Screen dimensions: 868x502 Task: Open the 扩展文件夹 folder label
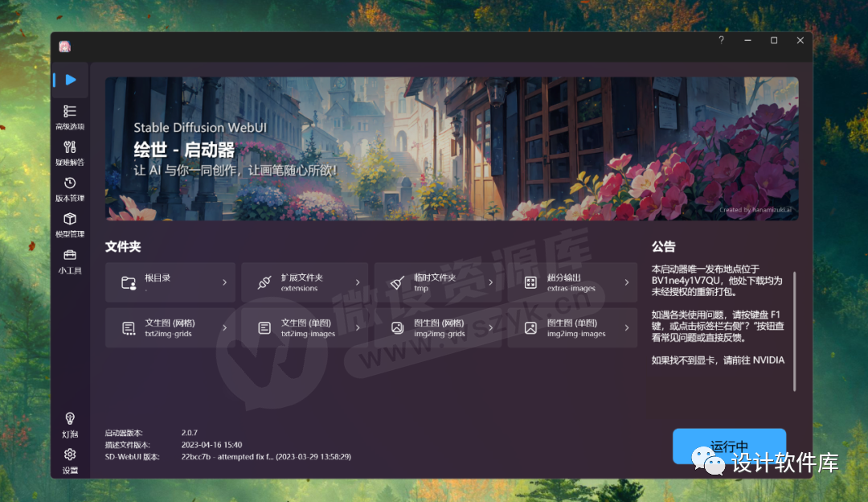pos(301,277)
